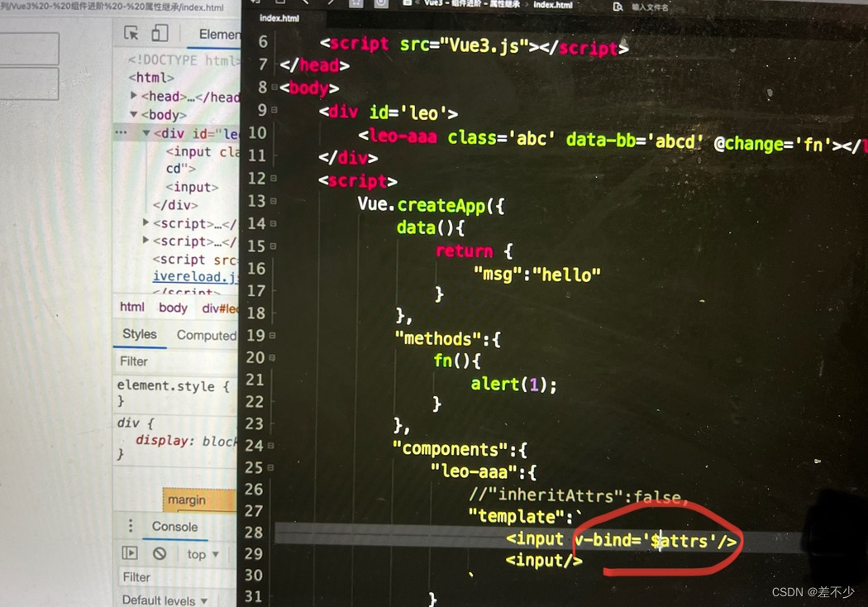Select the '<input cla' node in the DOM tree

pyautogui.click(x=203, y=152)
